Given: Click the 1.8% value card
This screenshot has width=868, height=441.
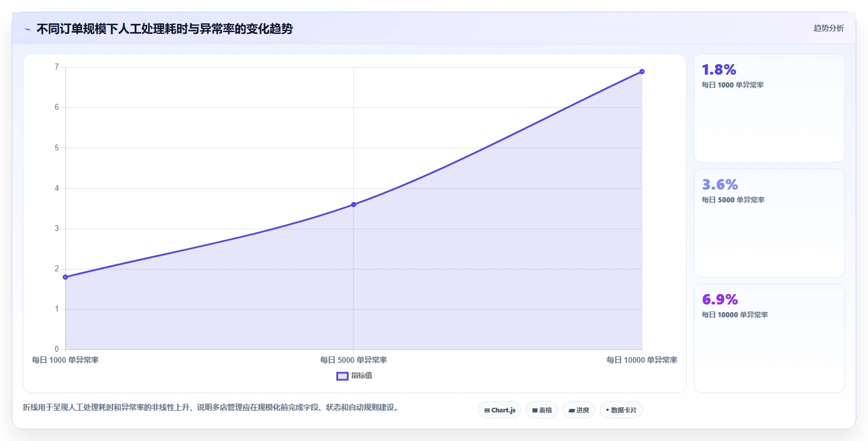Looking at the screenshot, I should [769, 108].
